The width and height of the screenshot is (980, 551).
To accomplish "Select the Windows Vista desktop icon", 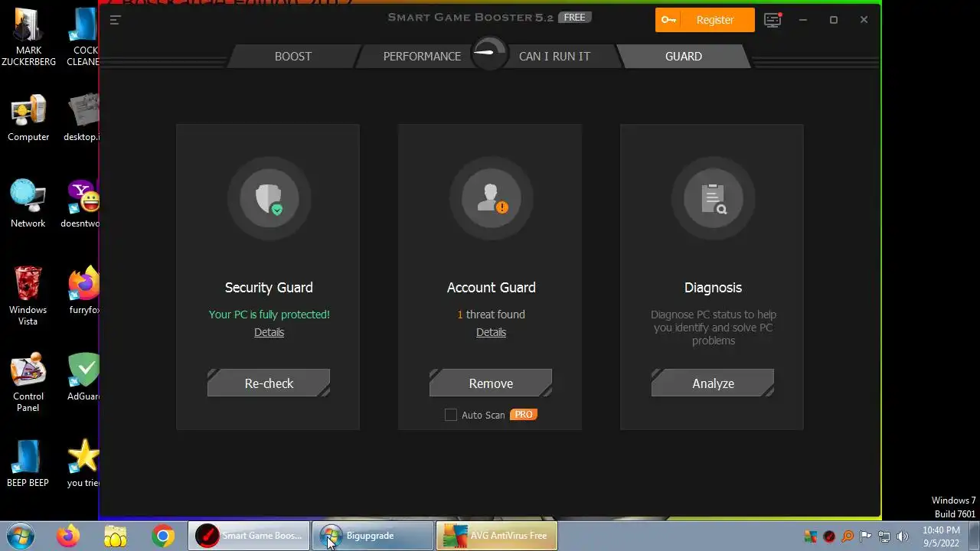I will (x=28, y=295).
